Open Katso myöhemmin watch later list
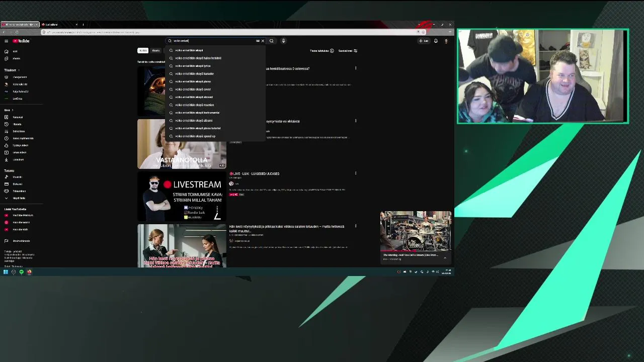The image size is (644, 362). coord(23,138)
